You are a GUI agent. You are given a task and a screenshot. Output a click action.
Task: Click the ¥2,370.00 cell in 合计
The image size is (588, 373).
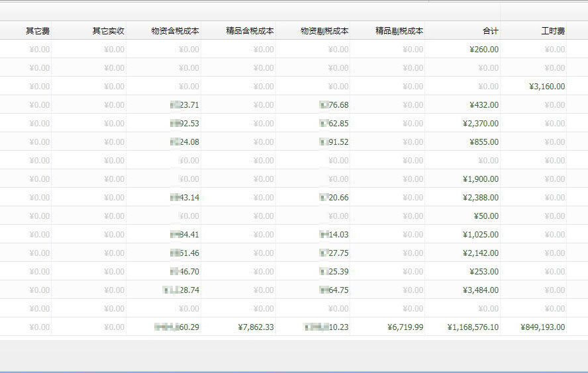pos(481,123)
